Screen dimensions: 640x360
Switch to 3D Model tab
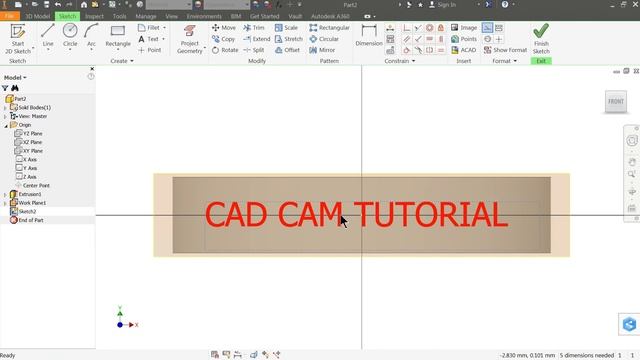pos(38,16)
